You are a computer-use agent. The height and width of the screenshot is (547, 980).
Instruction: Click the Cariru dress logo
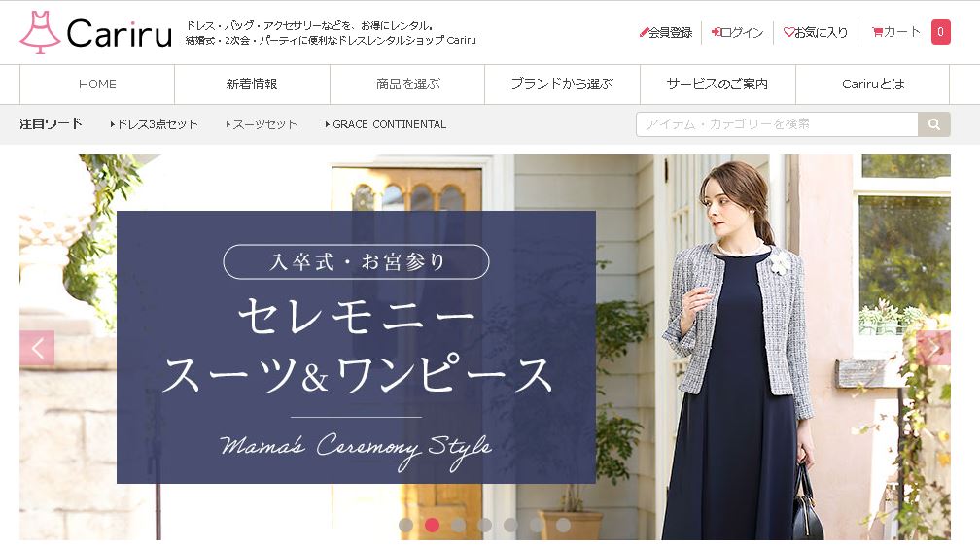(95, 32)
